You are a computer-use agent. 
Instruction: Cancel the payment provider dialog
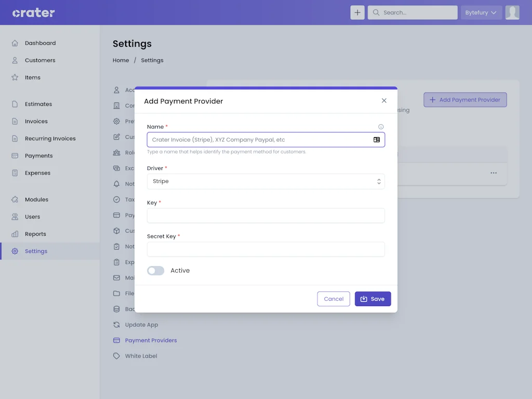[334, 299]
